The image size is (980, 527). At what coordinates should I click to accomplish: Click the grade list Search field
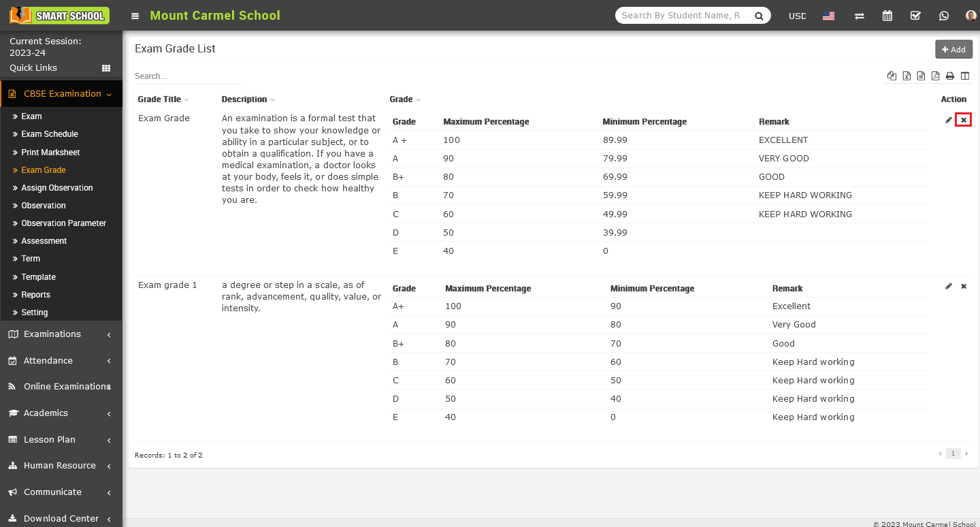pos(187,76)
